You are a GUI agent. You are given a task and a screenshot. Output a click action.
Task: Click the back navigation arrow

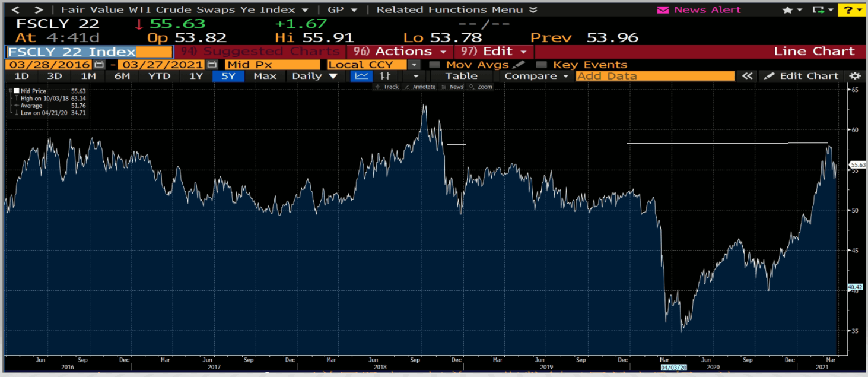click(15, 10)
